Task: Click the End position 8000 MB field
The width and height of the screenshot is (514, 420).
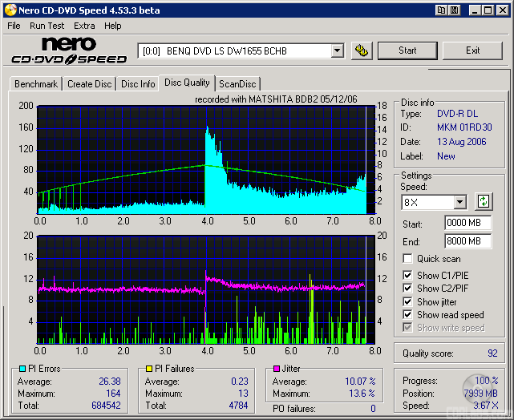Action: click(467, 240)
